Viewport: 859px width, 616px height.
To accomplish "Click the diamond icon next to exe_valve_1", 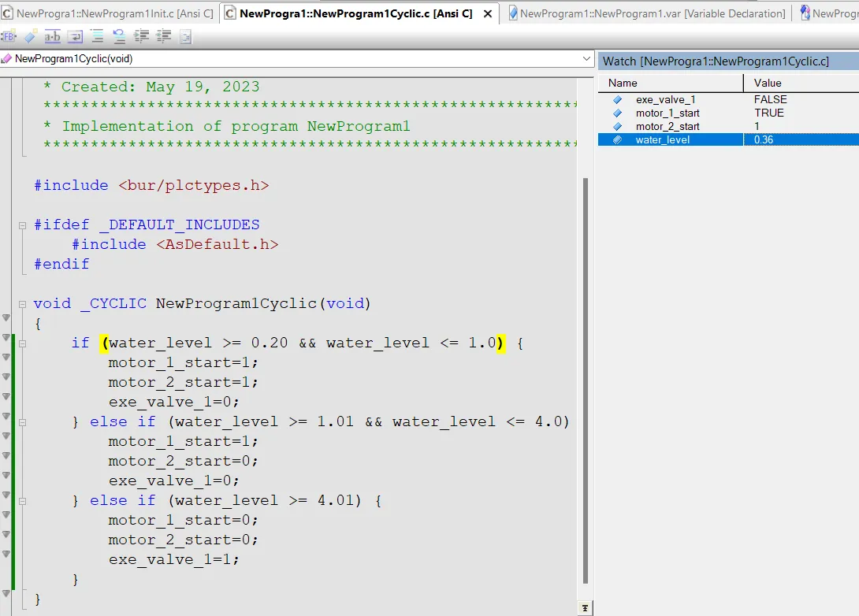I will [x=617, y=100].
